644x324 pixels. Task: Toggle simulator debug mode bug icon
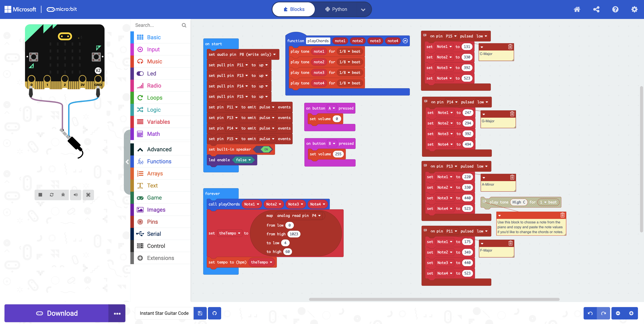pos(63,195)
